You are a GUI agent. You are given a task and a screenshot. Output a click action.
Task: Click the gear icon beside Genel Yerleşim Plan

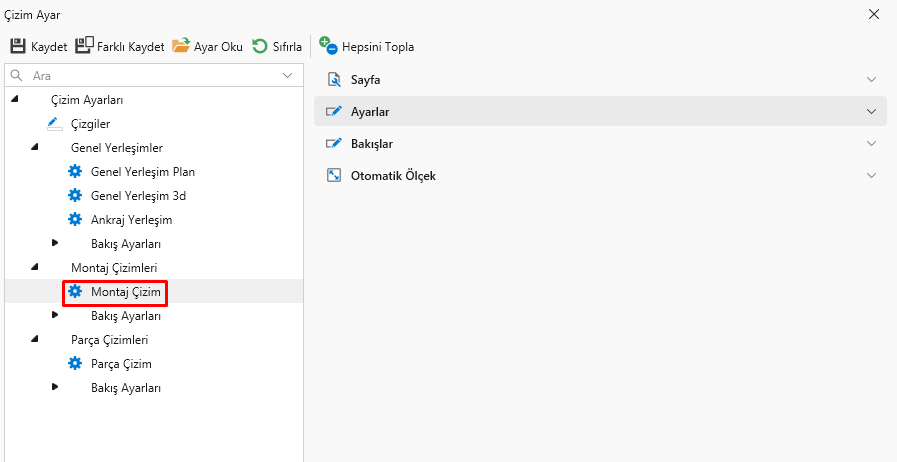75,172
